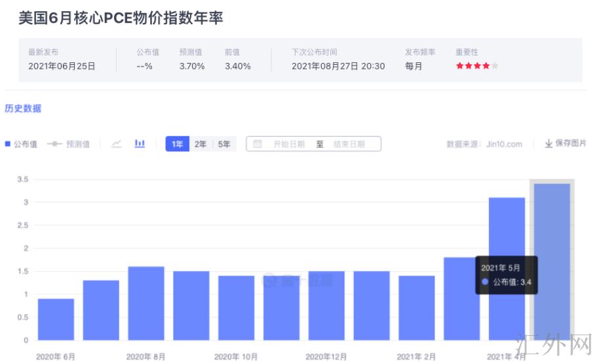
Task: Click the fourth red importance star
Action: (x=486, y=66)
